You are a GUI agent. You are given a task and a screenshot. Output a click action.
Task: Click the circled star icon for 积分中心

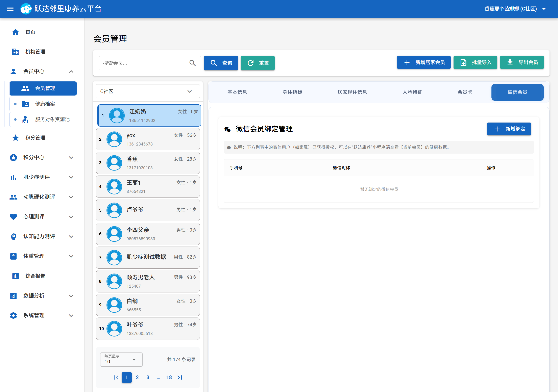13,157
